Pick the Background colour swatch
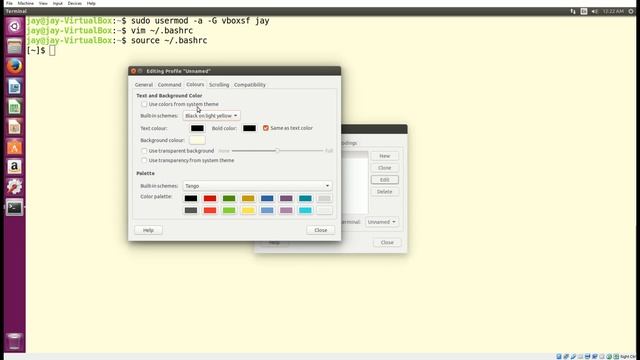This screenshot has height=360, width=640. pyautogui.click(x=197, y=140)
